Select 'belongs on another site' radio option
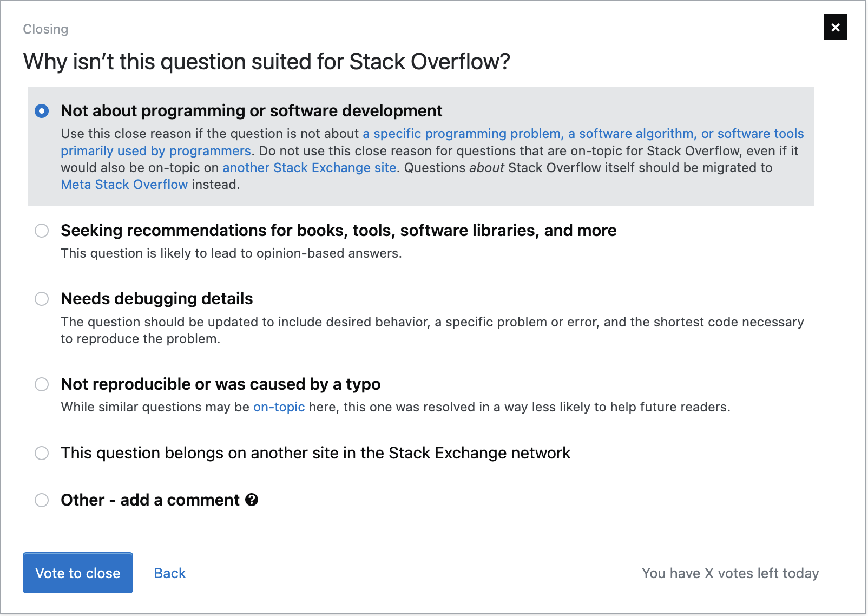Screen dimensions: 868x616 pyautogui.click(x=42, y=453)
